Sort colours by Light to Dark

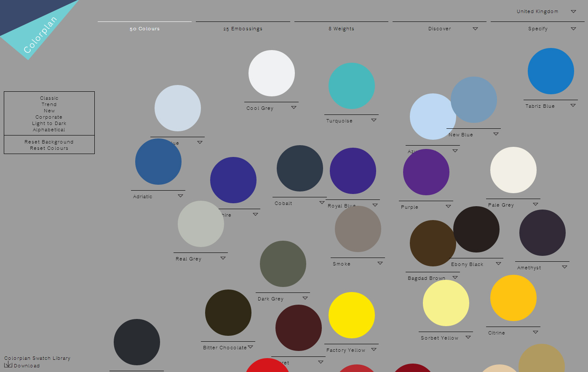(49, 123)
